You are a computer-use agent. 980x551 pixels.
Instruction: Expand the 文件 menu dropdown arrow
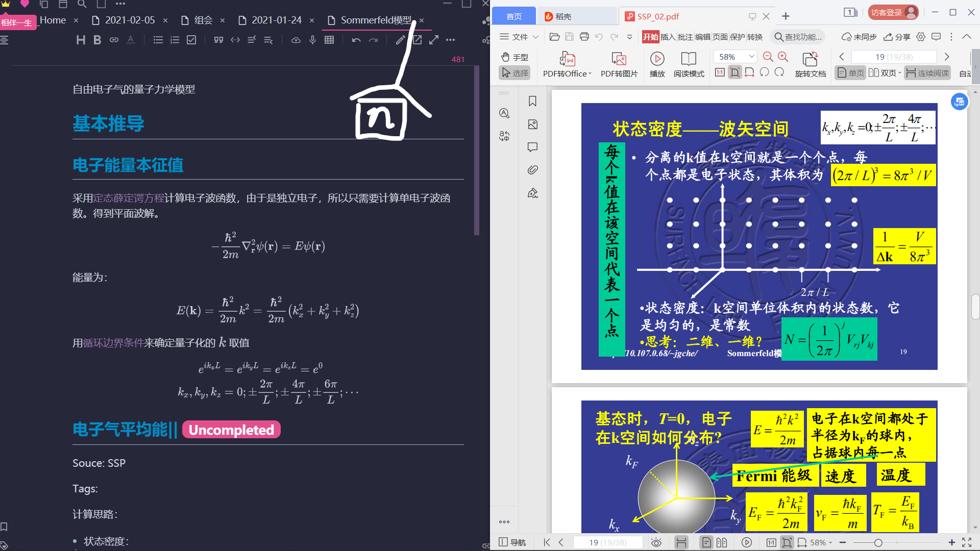point(535,37)
